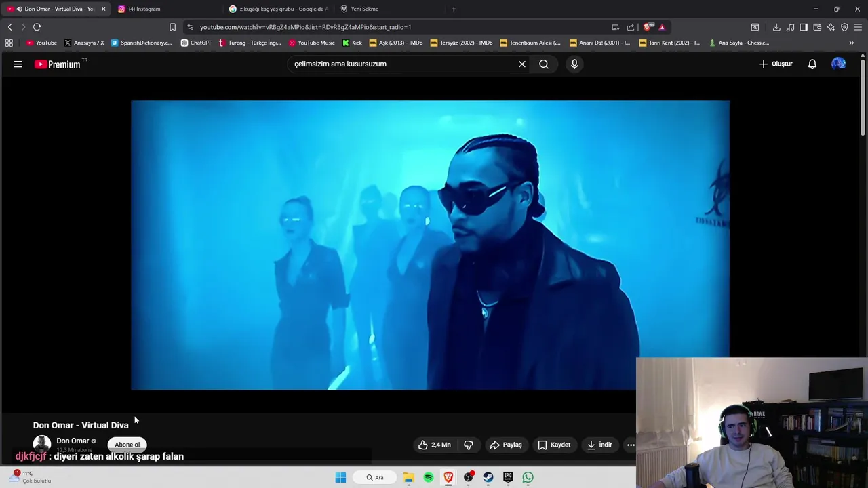868x488 pixels.
Task: Open the weather widget 11°C
Action: click(x=31, y=477)
